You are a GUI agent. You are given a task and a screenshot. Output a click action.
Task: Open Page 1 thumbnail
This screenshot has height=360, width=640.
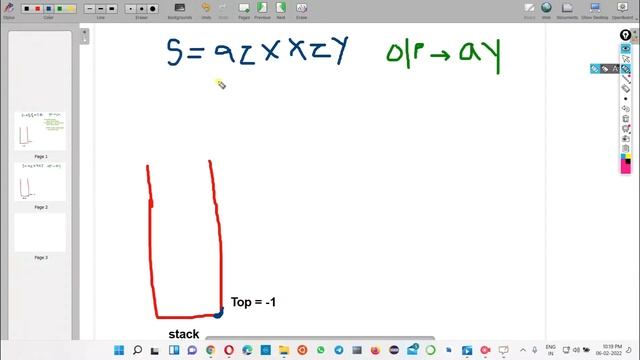click(40, 131)
